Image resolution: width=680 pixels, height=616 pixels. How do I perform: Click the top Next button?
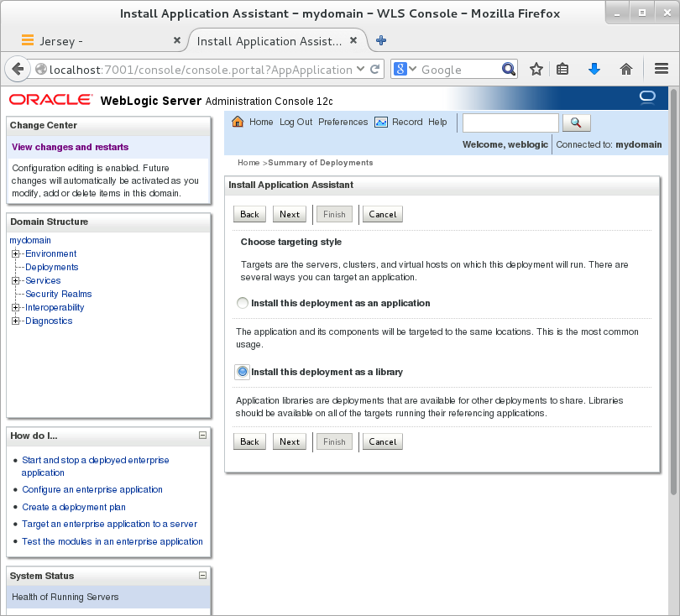coord(290,214)
